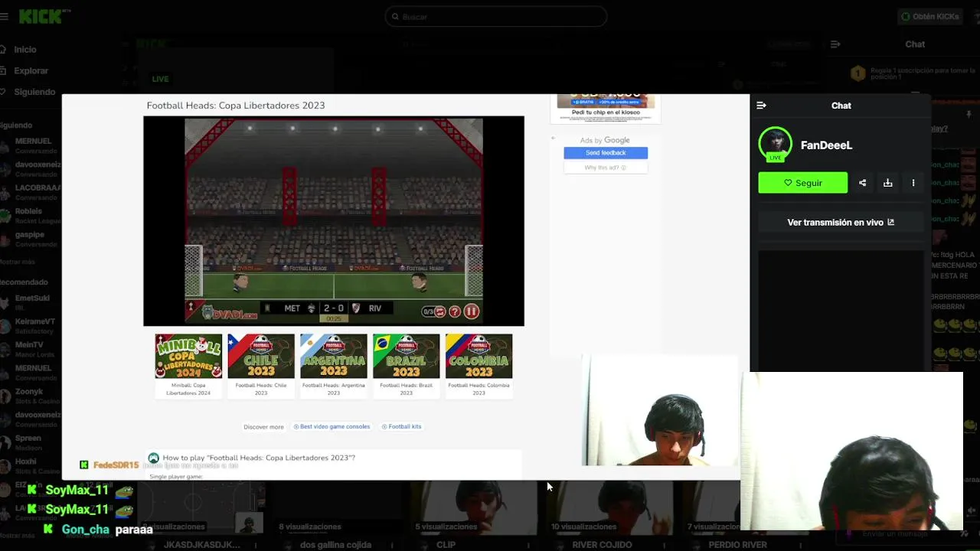Click the Send feedback ad button
The height and width of the screenshot is (551, 980).
(606, 153)
